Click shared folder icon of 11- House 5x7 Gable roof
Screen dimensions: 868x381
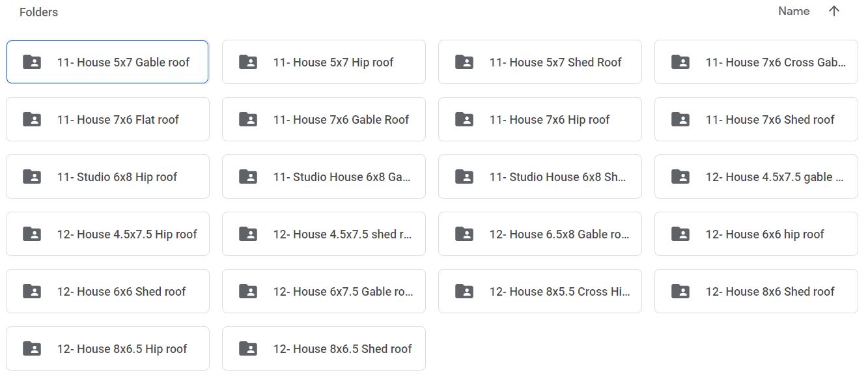(x=31, y=62)
